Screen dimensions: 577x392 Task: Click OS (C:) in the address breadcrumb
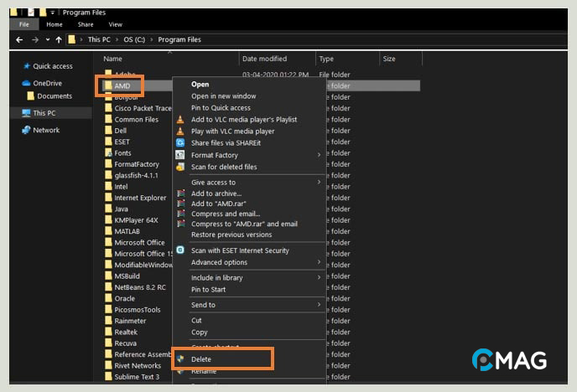click(x=134, y=39)
